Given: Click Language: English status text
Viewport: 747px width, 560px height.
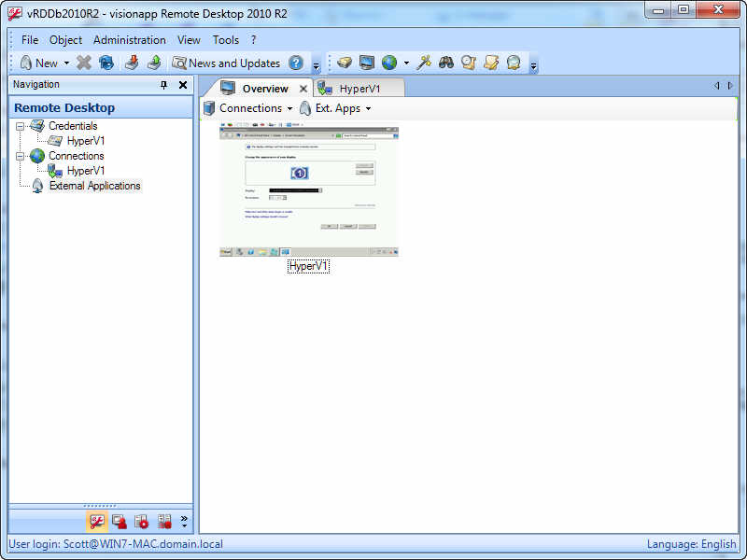Looking at the screenshot, I should coord(691,544).
